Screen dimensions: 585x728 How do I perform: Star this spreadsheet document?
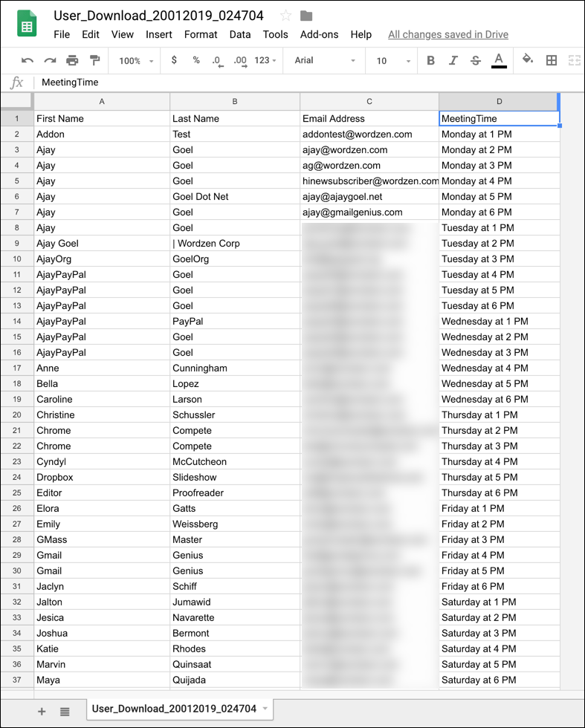tap(285, 16)
